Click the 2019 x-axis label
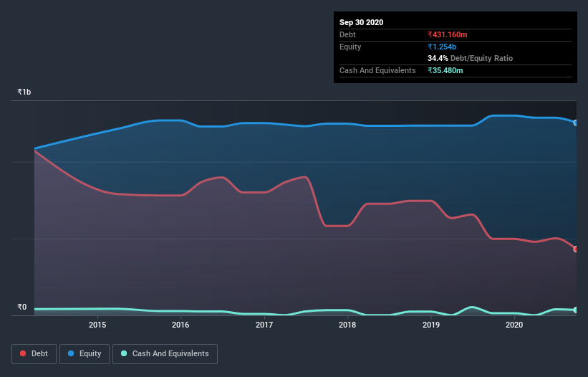This screenshot has height=377, width=588. point(431,325)
